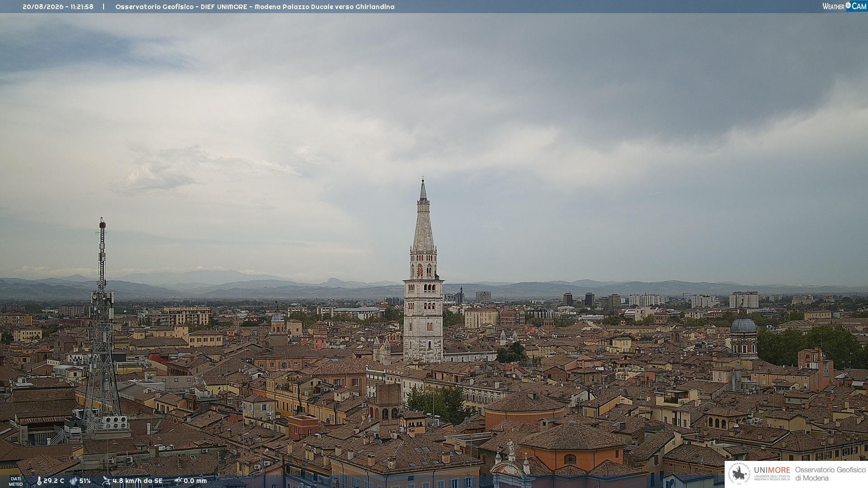Click the Osservatorio Geofisico di Modena text
Viewport: 868px width, 488px height.
pyautogui.click(x=830, y=474)
